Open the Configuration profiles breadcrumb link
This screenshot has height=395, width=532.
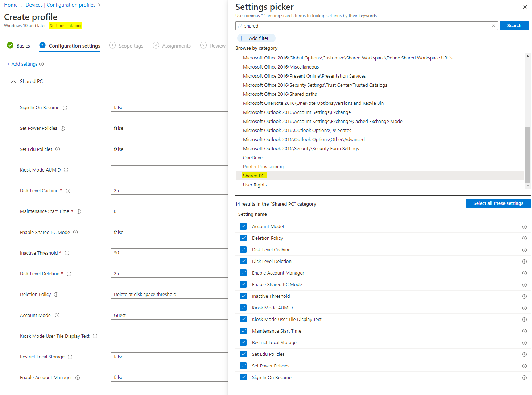click(x=71, y=5)
